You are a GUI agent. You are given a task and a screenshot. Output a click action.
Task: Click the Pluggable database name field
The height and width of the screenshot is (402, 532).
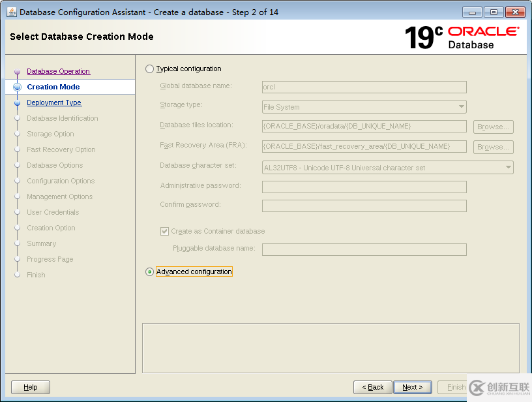click(x=364, y=249)
